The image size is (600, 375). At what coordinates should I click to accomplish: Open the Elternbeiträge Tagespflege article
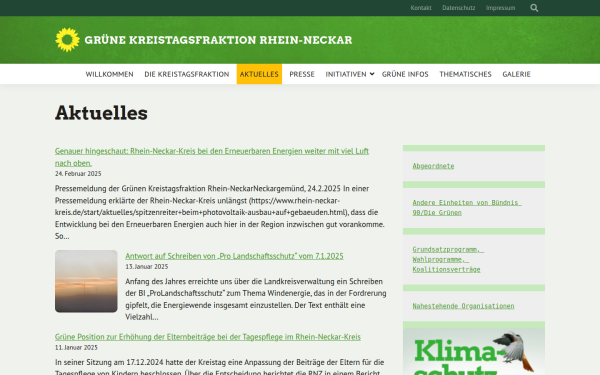207,337
